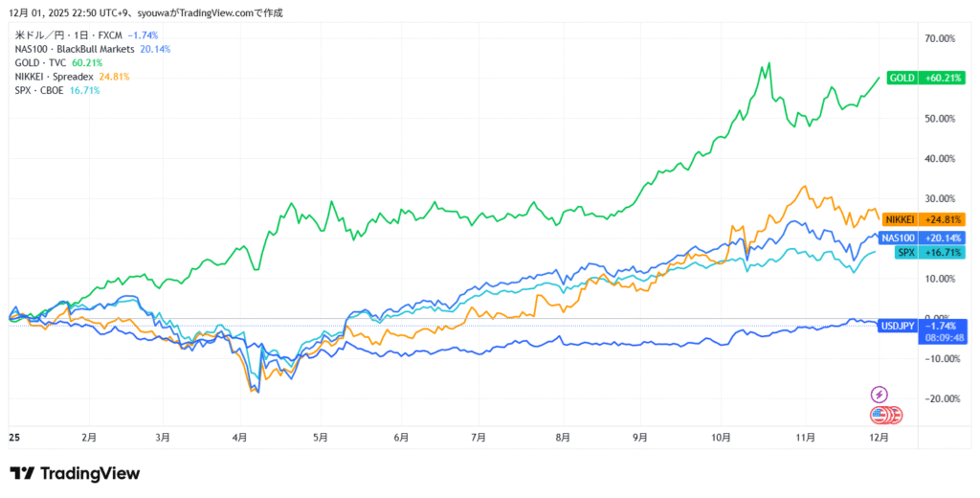The height and width of the screenshot is (498, 980).
Task: Click the chart creation timestamp header text
Action: pyautogui.click(x=146, y=12)
